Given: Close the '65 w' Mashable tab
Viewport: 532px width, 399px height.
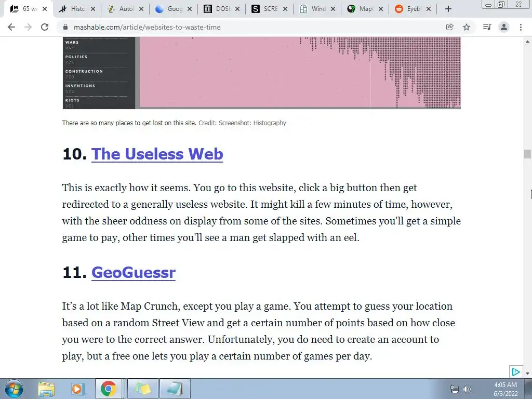Looking at the screenshot, I should (45, 9).
